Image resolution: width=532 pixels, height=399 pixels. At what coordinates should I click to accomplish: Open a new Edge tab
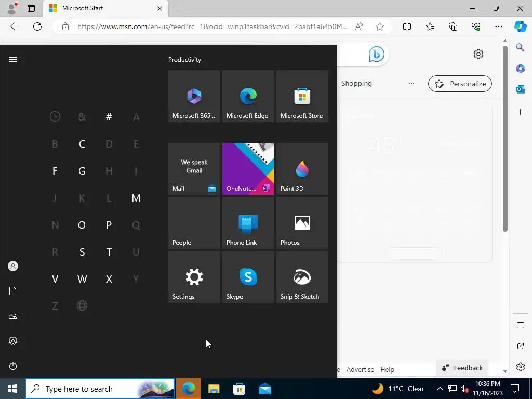tap(177, 8)
